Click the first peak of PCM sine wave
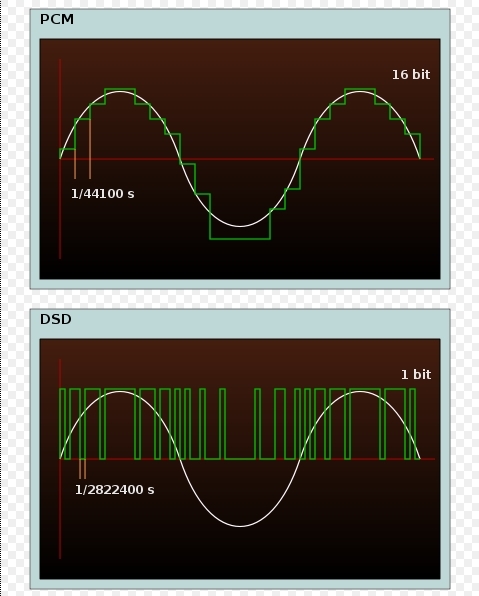This screenshot has height=596, width=479. pos(120,92)
